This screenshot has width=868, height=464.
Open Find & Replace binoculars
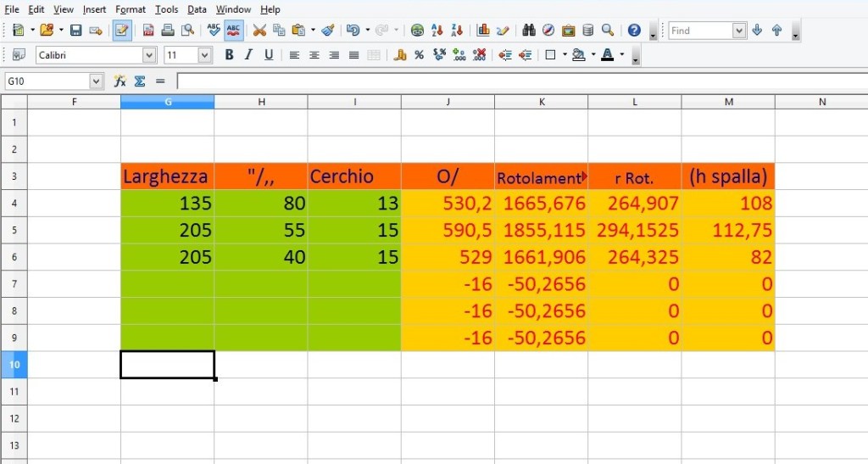[529, 31]
